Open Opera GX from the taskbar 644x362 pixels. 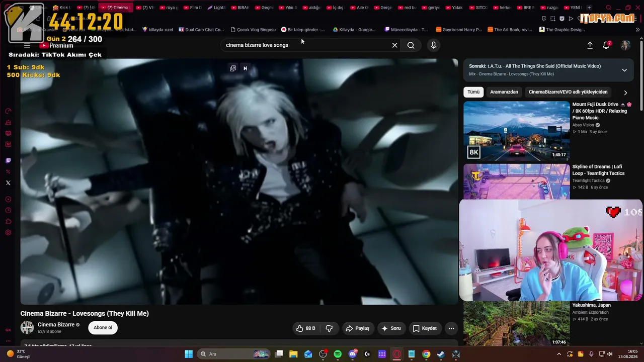(397, 354)
